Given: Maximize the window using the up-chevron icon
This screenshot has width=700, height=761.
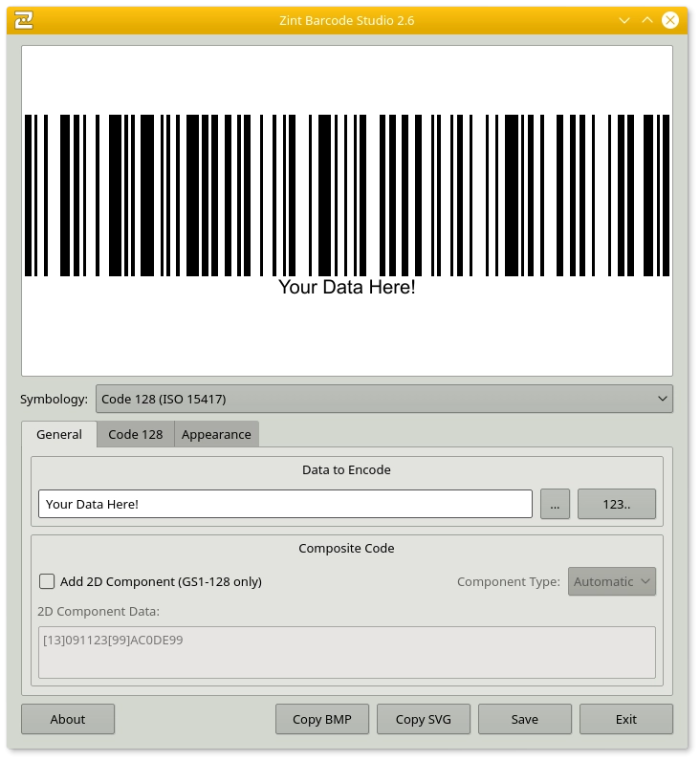Looking at the screenshot, I should click(647, 20).
